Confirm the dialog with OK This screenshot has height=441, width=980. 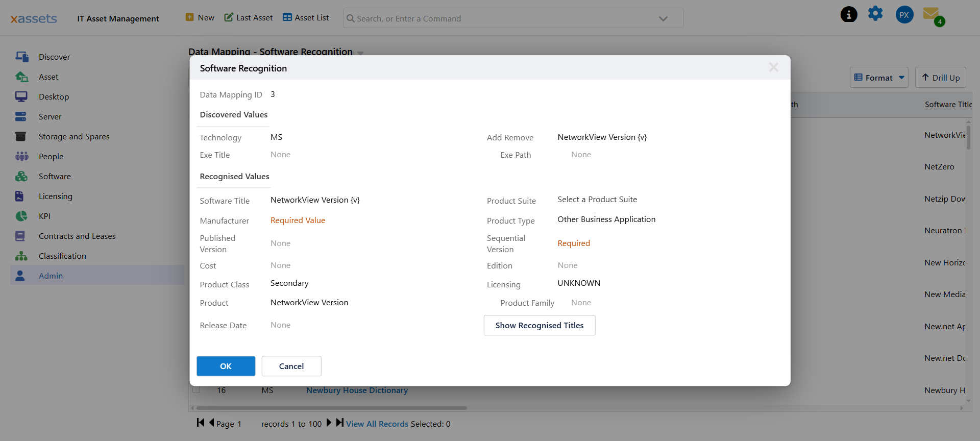click(x=226, y=366)
